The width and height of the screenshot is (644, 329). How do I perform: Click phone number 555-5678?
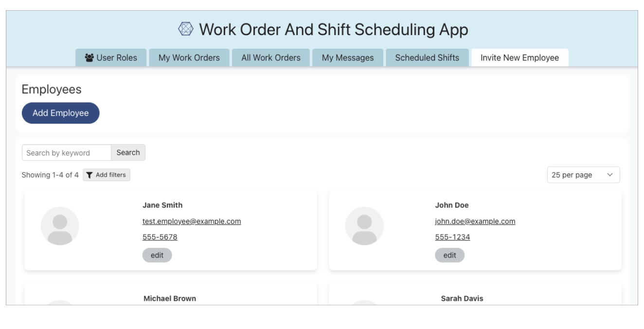click(x=160, y=237)
